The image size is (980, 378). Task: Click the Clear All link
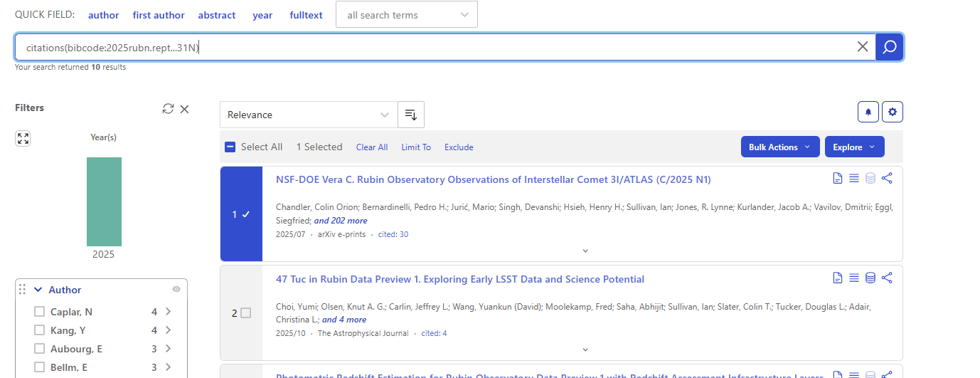coord(371,147)
